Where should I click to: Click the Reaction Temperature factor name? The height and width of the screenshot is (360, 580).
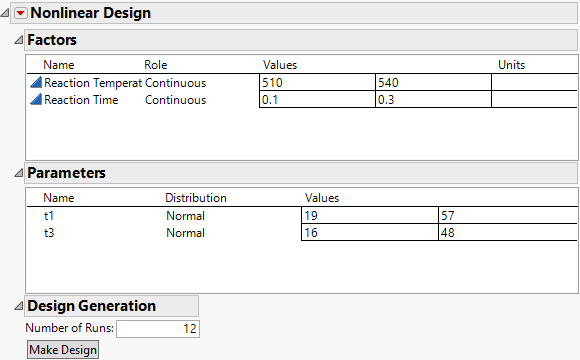(x=93, y=83)
